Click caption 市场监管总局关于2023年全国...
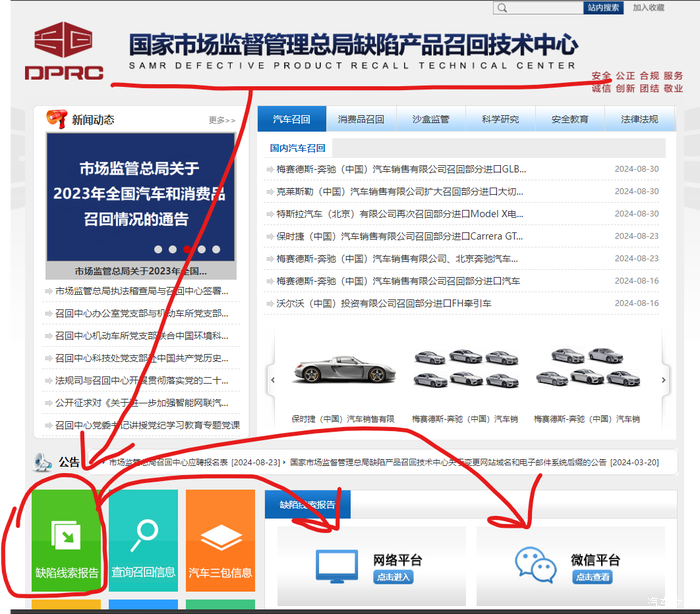 141,271
